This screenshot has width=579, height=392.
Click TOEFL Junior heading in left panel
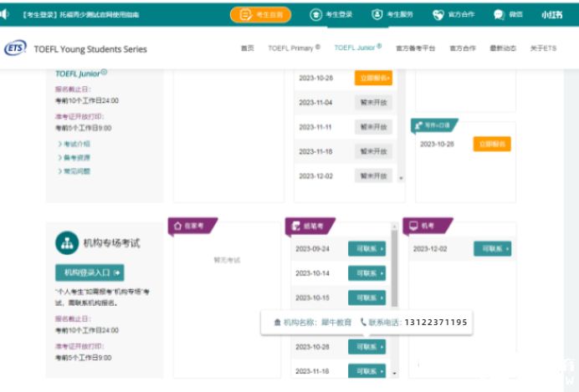coord(81,74)
